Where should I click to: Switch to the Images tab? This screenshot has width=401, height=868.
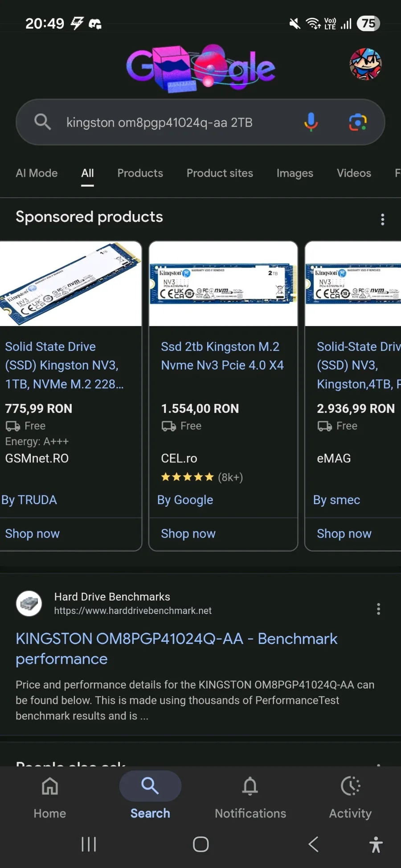click(x=295, y=173)
